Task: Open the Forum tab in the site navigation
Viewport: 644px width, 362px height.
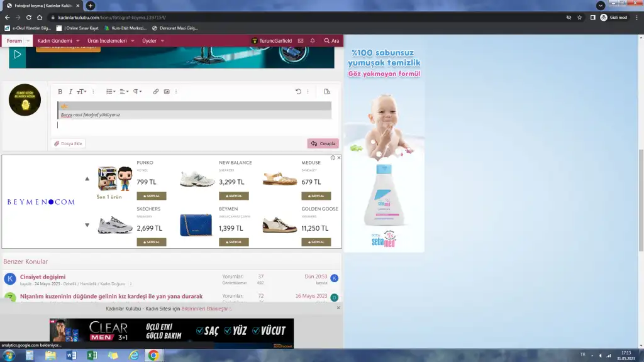Action: click(x=14, y=41)
